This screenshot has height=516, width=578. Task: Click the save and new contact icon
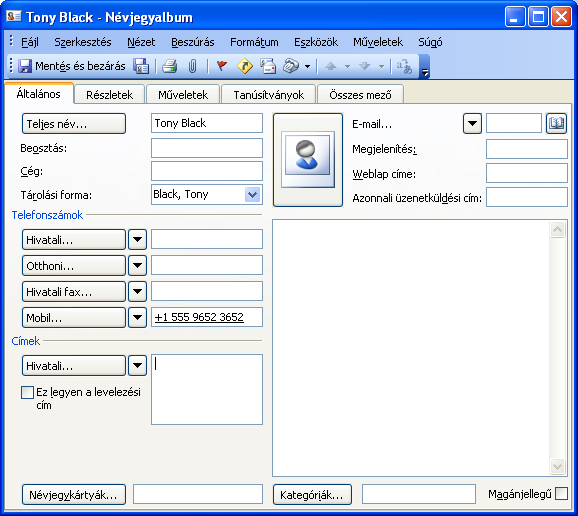141,66
